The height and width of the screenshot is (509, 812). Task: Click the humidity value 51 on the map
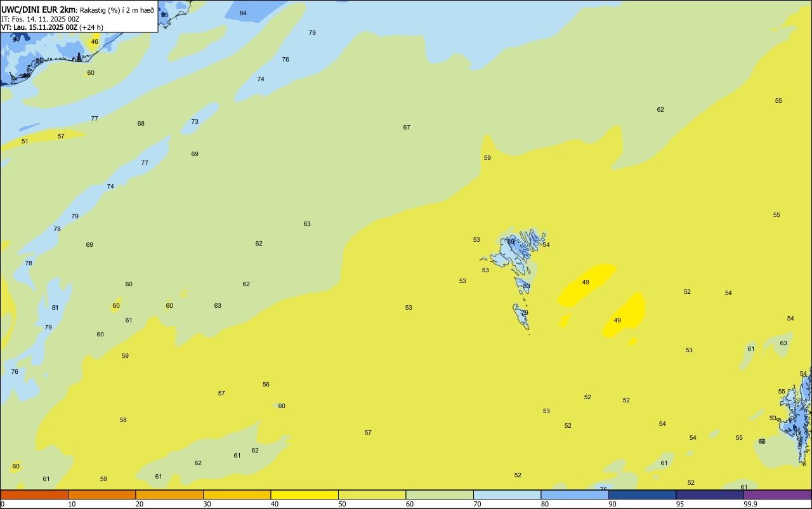coord(25,142)
